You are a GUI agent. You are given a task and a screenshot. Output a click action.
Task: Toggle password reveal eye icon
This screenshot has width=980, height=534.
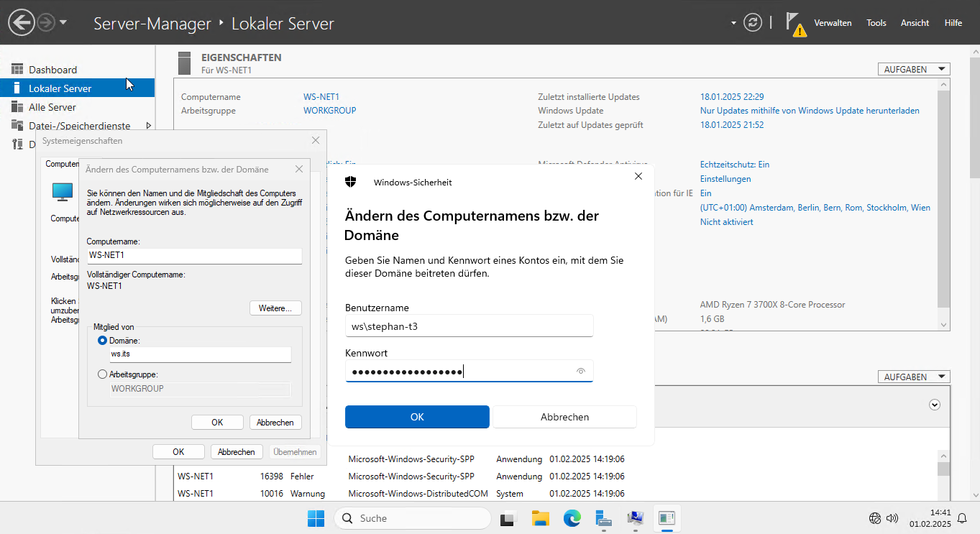click(581, 372)
